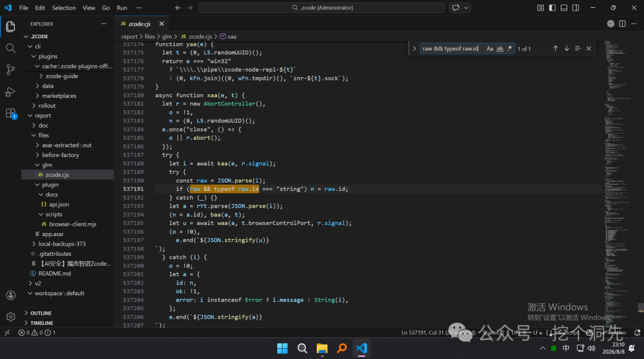This screenshot has width=644, height=359.
Task: Toggle Use Regular Expression in find widget
Action: pos(510,48)
